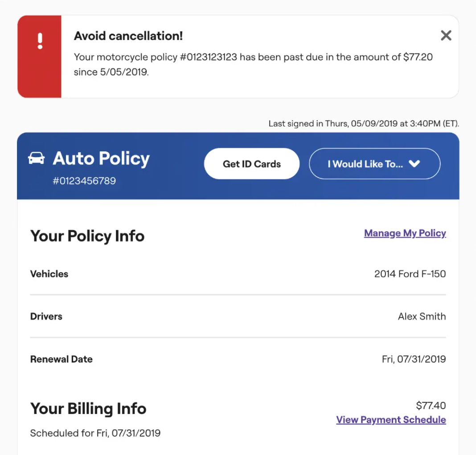Click the chevron arrow in I Would Like To
Image resolution: width=476 pixels, height=455 pixels.
point(414,164)
